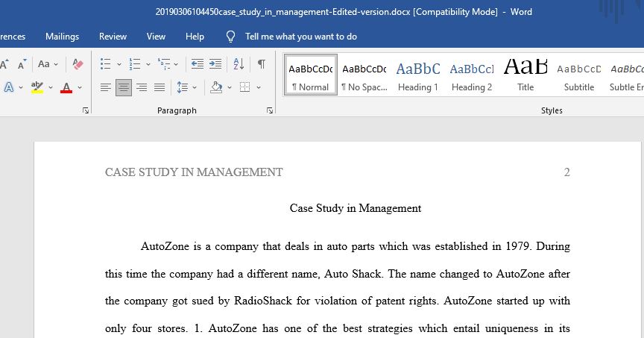This screenshot has height=338, width=644.
Task: Open the Multilevel List dropdown arrow
Action: tap(176, 65)
